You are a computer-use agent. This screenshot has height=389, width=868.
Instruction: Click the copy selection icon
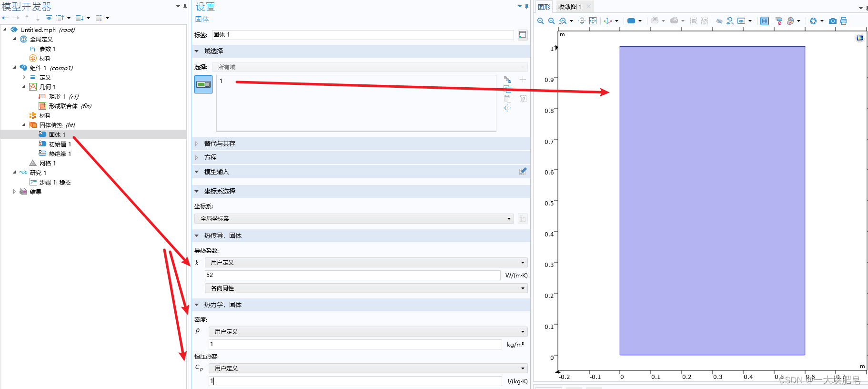pos(507,89)
